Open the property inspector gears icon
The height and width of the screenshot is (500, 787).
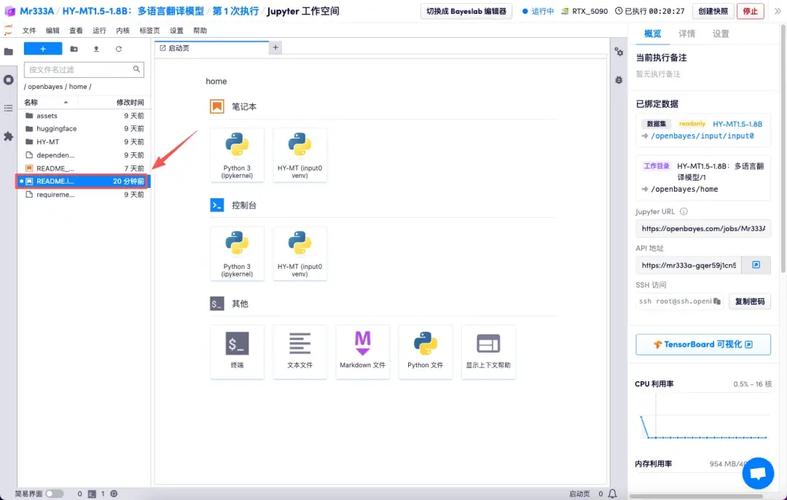pyautogui.click(x=619, y=52)
